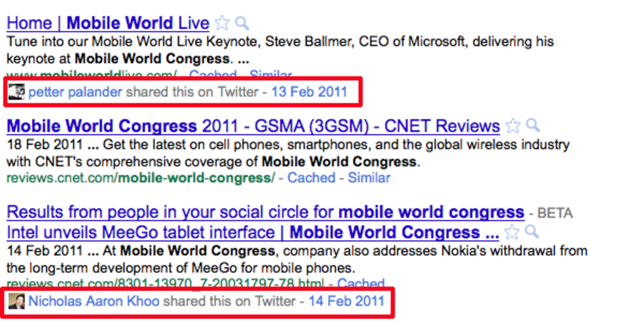Click magnifier preview beside CNET Reviews result

[x=533, y=125]
